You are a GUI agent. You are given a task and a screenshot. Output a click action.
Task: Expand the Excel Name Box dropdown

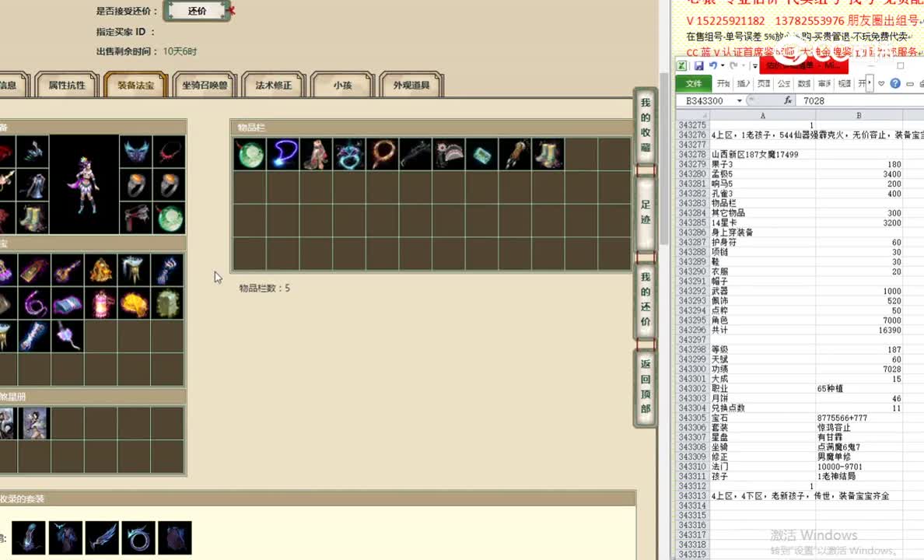739,101
